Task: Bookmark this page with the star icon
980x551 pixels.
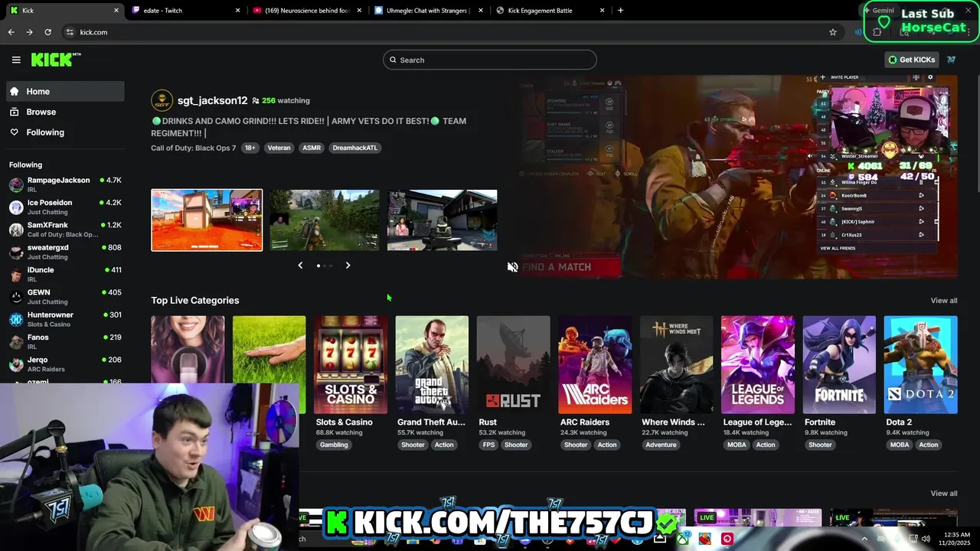Action: click(x=833, y=32)
